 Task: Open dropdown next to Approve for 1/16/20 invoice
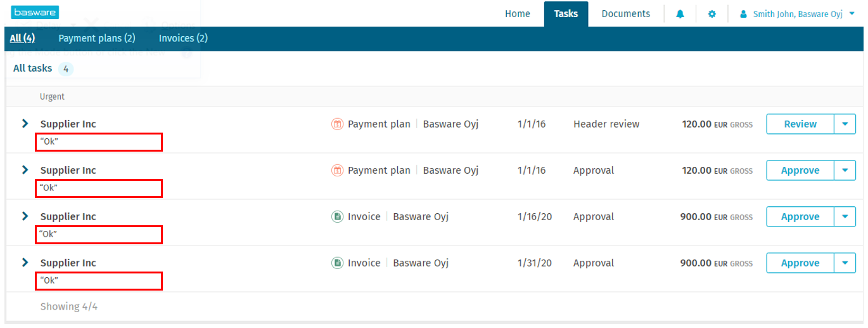click(845, 217)
